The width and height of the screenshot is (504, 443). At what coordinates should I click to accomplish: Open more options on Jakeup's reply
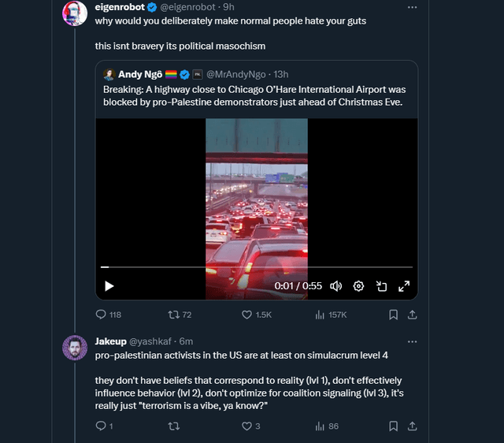pyautogui.click(x=412, y=341)
